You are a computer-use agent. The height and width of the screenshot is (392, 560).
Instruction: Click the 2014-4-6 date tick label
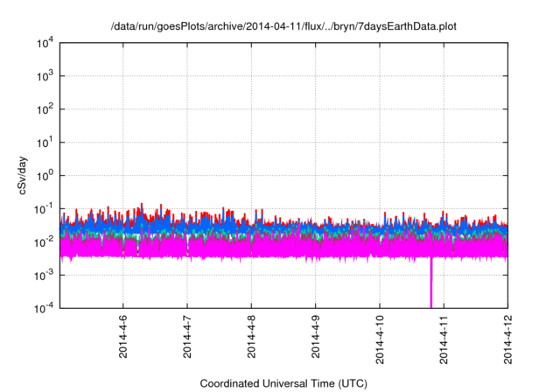[122, 336]
